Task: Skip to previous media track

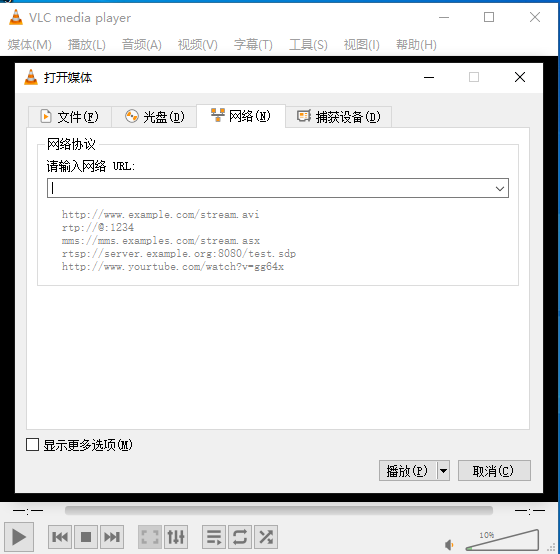Action: (60, 536)
